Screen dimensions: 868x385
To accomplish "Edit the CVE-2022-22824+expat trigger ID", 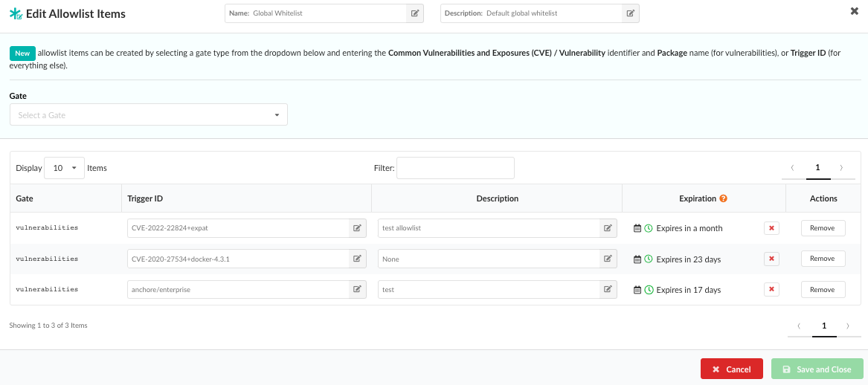I will [x=358, y=228].
